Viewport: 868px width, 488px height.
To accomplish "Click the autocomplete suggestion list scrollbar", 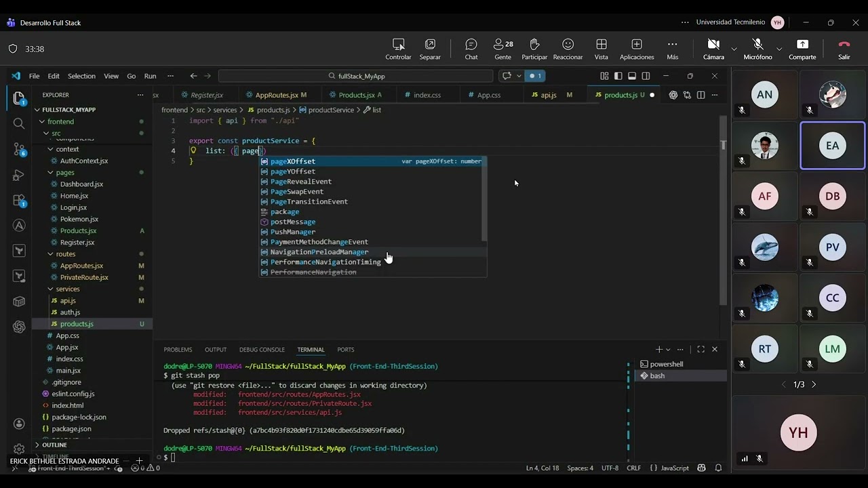I will 484,199.
